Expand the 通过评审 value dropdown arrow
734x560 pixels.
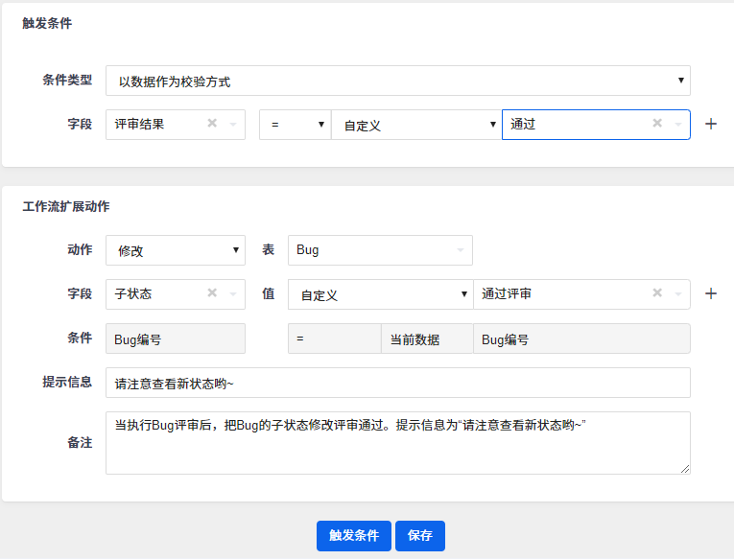[677, 293]
